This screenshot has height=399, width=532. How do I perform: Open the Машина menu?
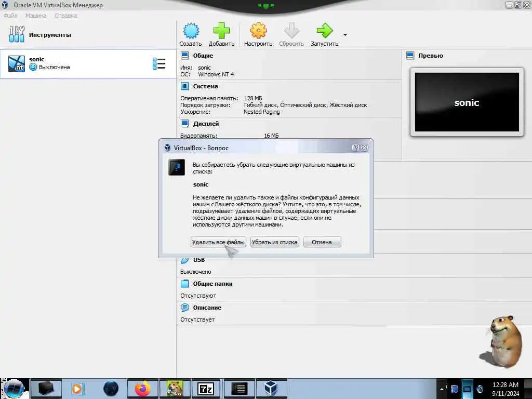click(36, 16)
